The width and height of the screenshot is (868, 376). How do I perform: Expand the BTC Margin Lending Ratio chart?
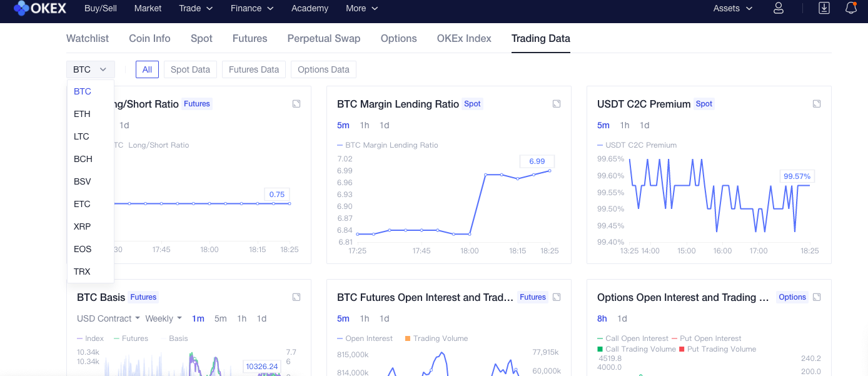pyautogui.click(x=557, y=104)
